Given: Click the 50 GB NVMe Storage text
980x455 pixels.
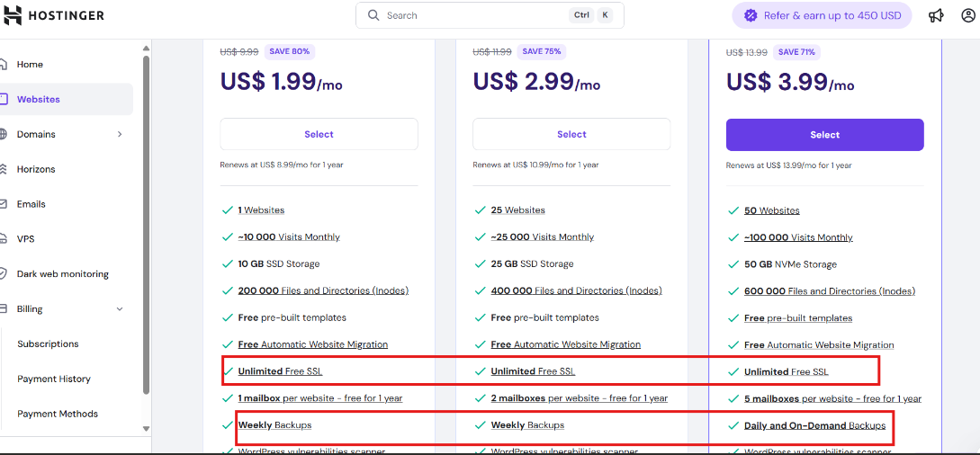Looking at the screenshot, I should click(x=791, y=264).
